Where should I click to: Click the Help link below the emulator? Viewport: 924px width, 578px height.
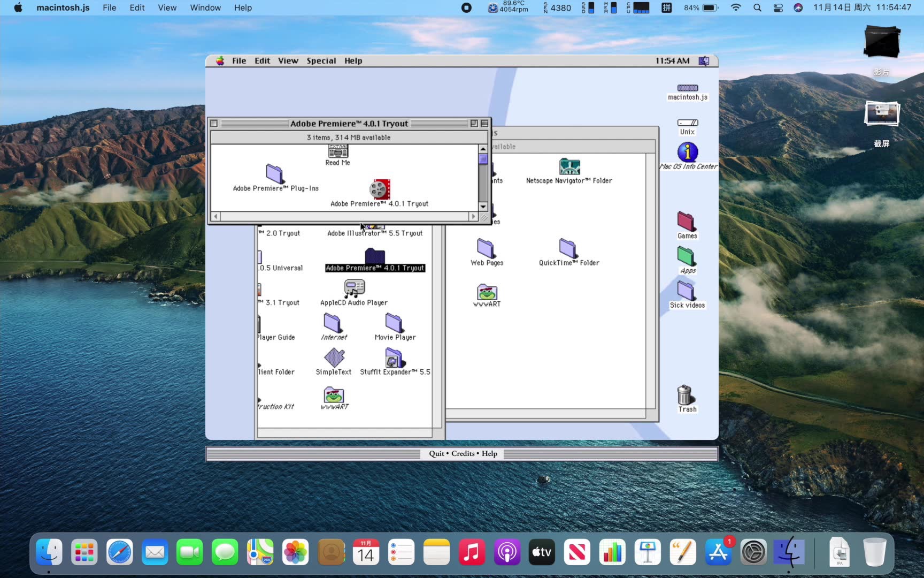click(489, 453)
